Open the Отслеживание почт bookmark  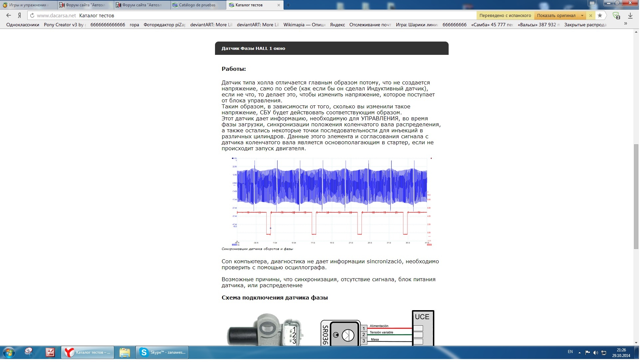pos(370,25)
